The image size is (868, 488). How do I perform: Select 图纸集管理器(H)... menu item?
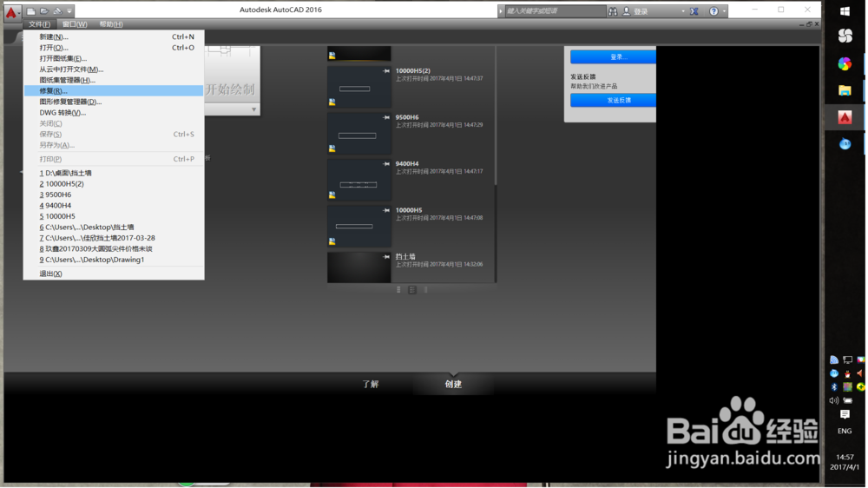pos(114,80)
